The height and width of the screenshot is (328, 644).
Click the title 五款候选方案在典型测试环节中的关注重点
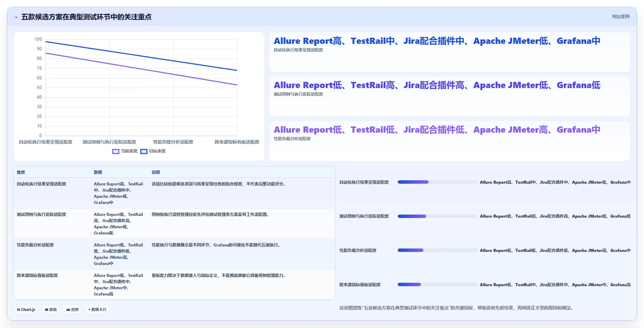click(86, 17)
